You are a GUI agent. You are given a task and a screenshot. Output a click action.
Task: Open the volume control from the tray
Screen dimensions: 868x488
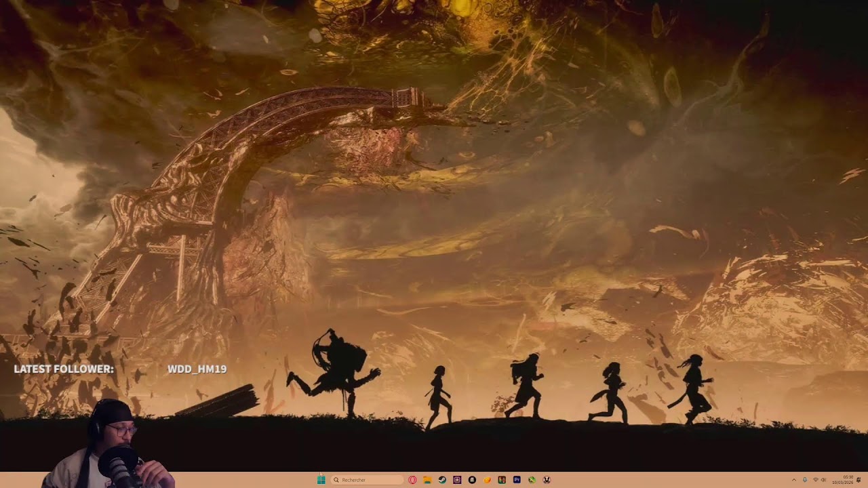point(823,480)
